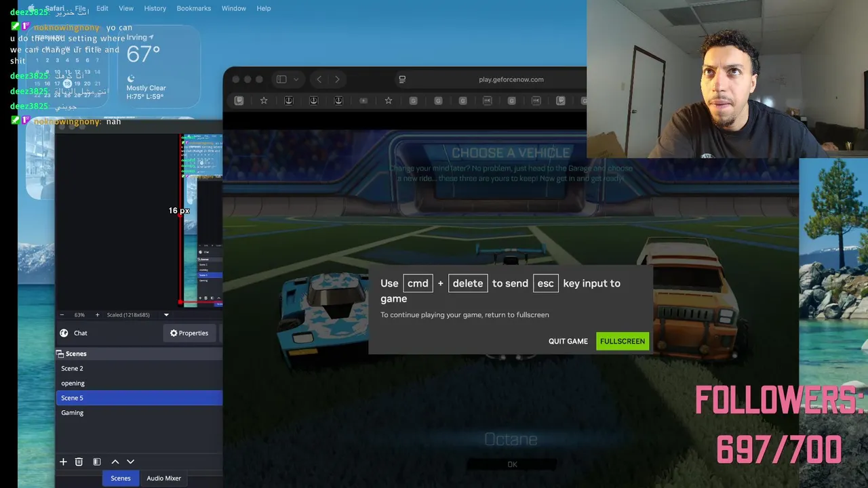Add a new scene with the plus icon
The width and height of the screenshot is (868, 488).
point(63,462)
